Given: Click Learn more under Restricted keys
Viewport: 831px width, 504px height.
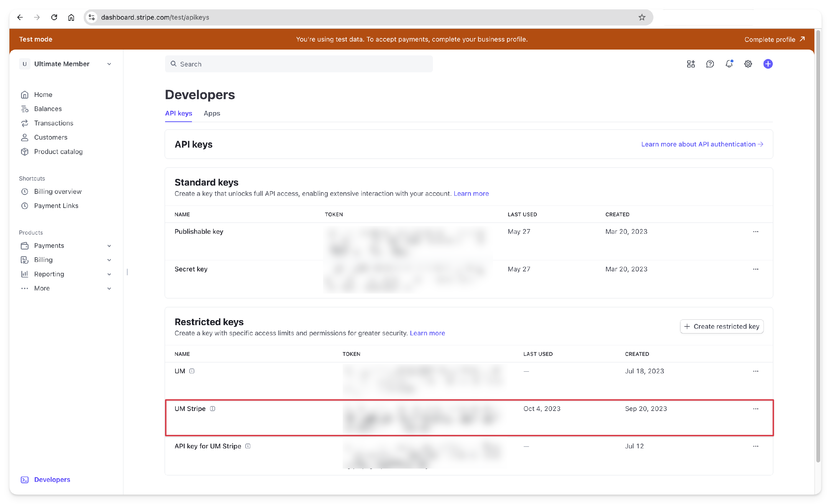Looking at the screenshot, I should (x=427, y=333).
